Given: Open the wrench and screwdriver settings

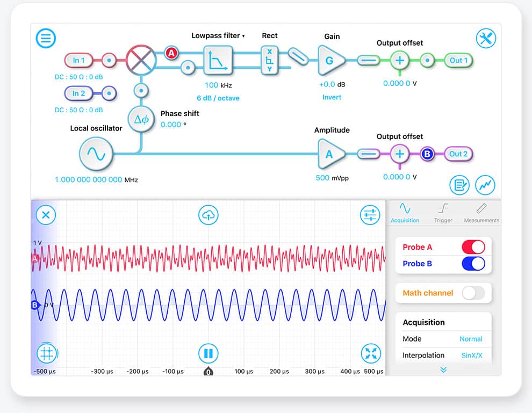Looking at the screenshot, I should 486,39.
